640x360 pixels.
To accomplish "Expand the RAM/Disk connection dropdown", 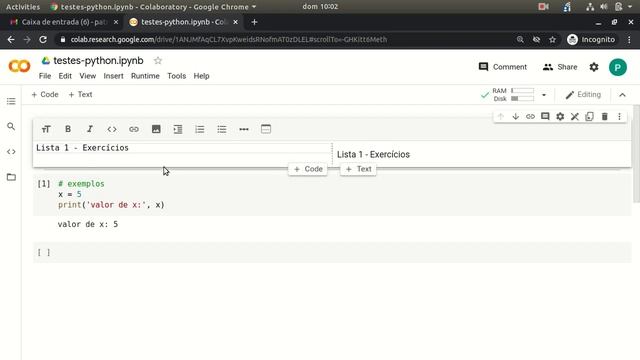I will [x=544, y=95].
